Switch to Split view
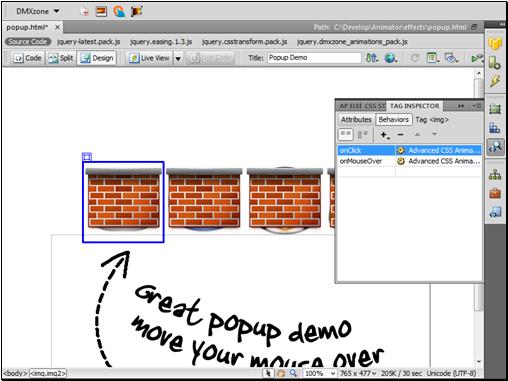The height and width of the screenshot is (381, 508). pyautogui.click(x=61, y=58)
